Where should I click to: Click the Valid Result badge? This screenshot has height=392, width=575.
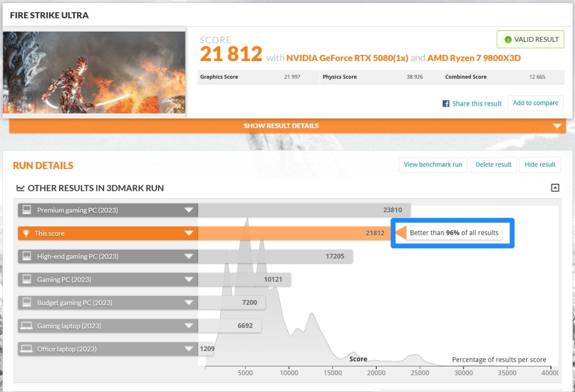tap(530, 39)
